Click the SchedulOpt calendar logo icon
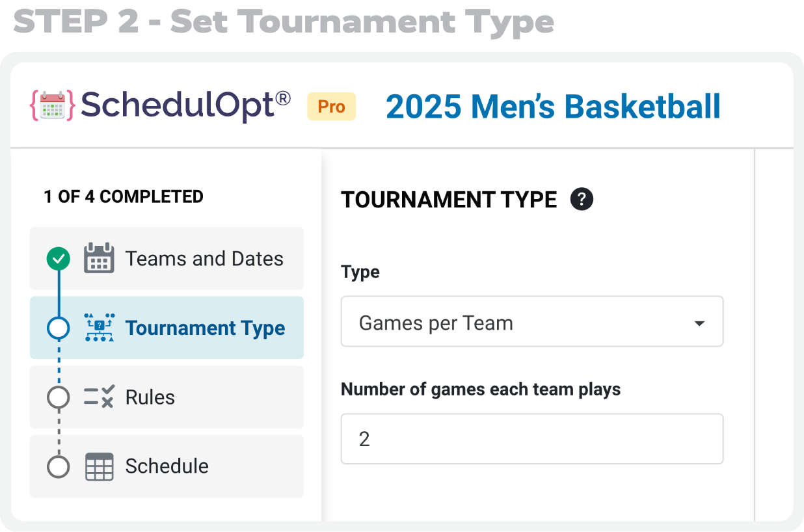This screenshot has width=804, height=532. point(53,105)
